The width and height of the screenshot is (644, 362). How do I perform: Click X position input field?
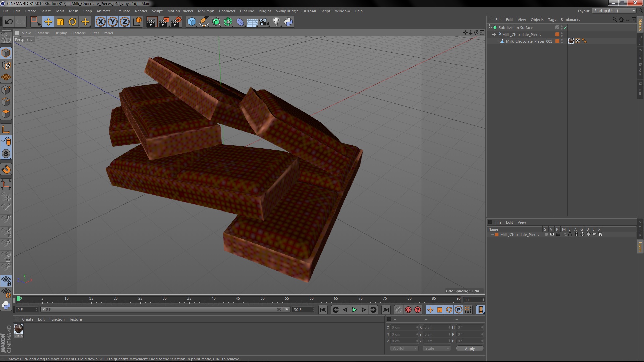click(x=405, y=328)
